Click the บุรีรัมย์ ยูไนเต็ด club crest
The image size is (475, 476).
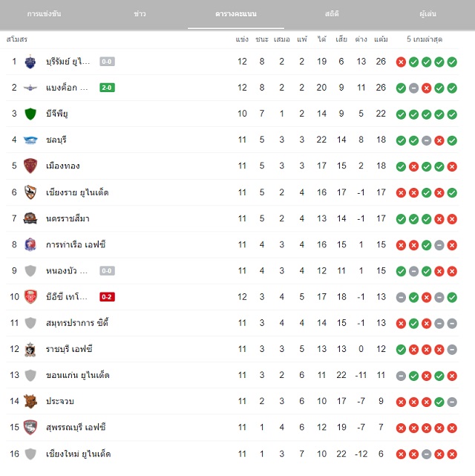(30, 62)
